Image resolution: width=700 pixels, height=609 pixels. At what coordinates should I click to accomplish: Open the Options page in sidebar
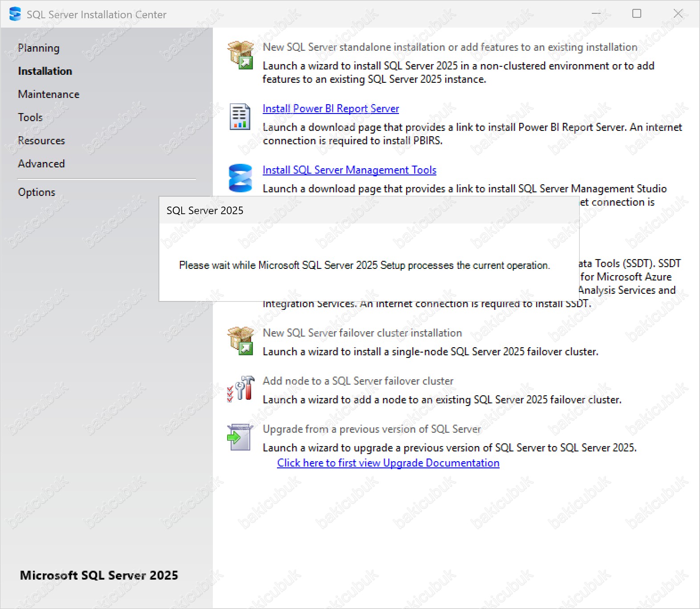coord(37,192)
